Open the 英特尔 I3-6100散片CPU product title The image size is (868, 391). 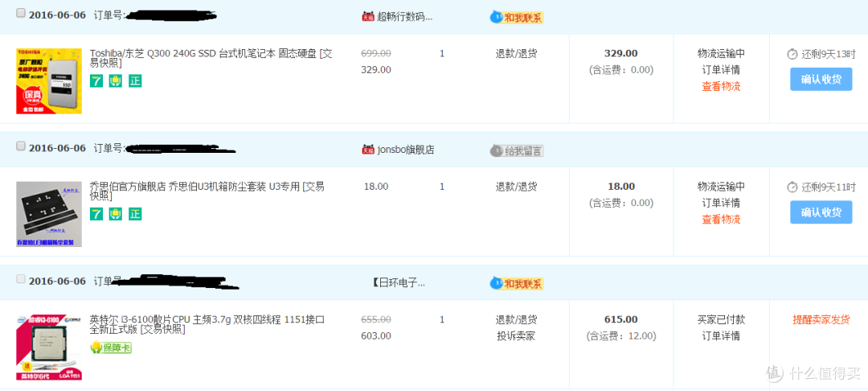click(x=207, y=324)
